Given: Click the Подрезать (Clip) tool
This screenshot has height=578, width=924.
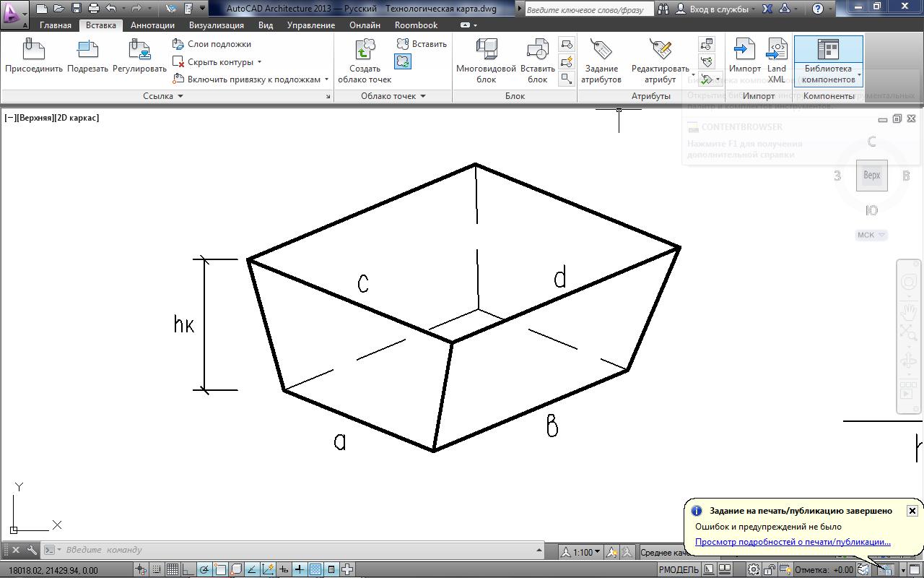Looking at the screenshot, I should tap(87, 57).
